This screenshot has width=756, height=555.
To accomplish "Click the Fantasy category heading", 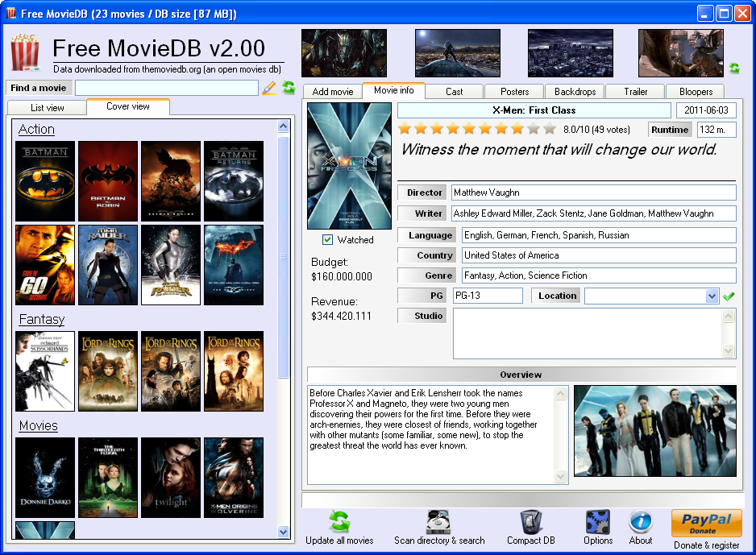I will (42, 320).
